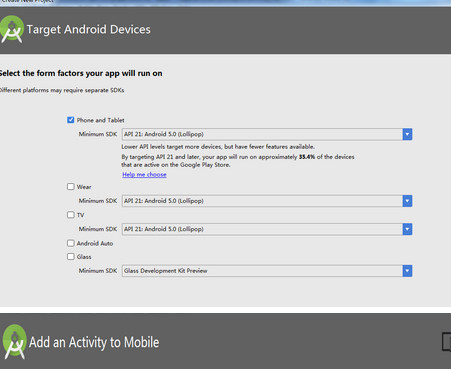Uncheck the Phone and Tablet checkbox

click(71, 120)
